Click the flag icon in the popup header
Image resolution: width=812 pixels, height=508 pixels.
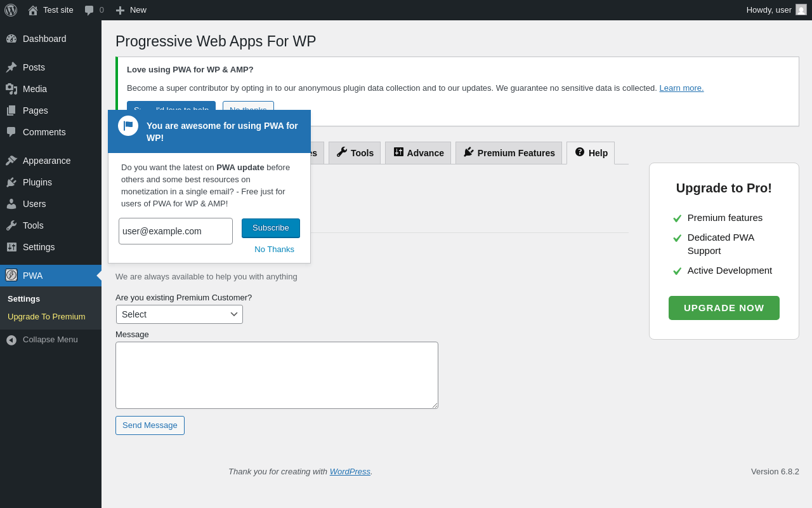(128, 126)
